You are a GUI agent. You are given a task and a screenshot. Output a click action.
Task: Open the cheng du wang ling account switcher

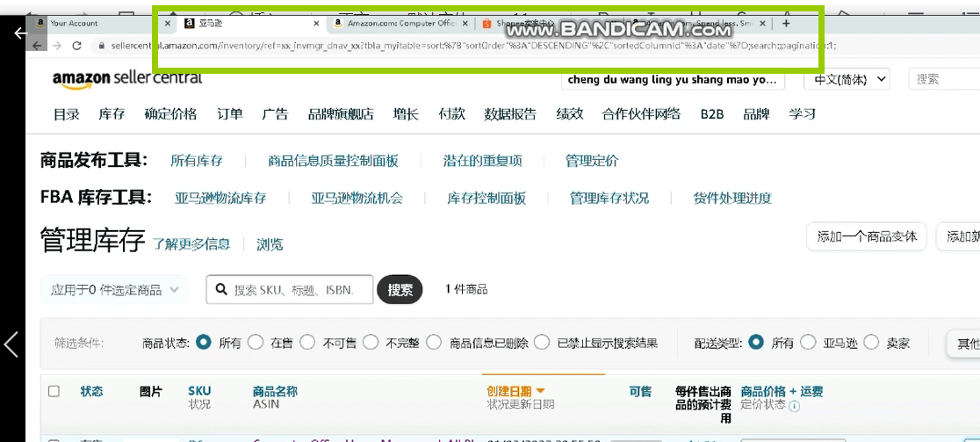674,80
